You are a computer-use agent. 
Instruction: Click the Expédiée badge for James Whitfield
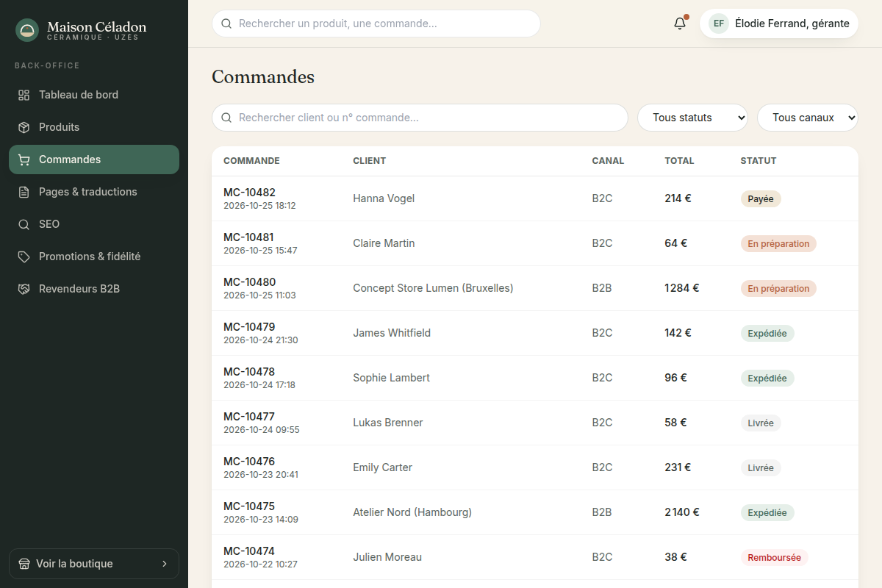click(767, 333)
